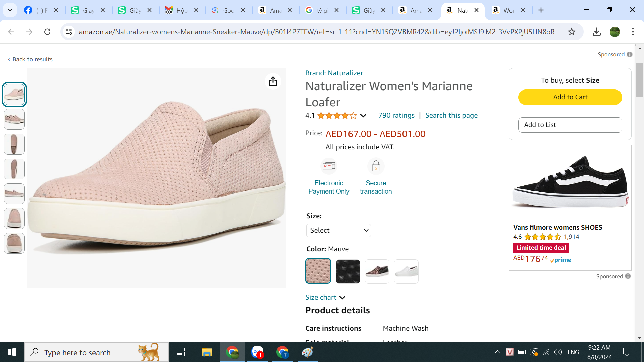The height and width of the screenshot is (362, 644).
Task: Click the reload page icon
Action: pos(47,32)
